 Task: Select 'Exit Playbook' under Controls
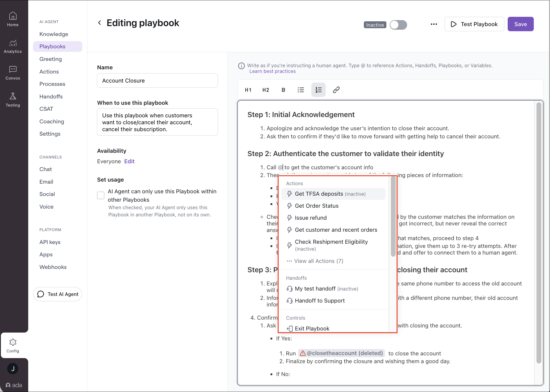point(312,328)
